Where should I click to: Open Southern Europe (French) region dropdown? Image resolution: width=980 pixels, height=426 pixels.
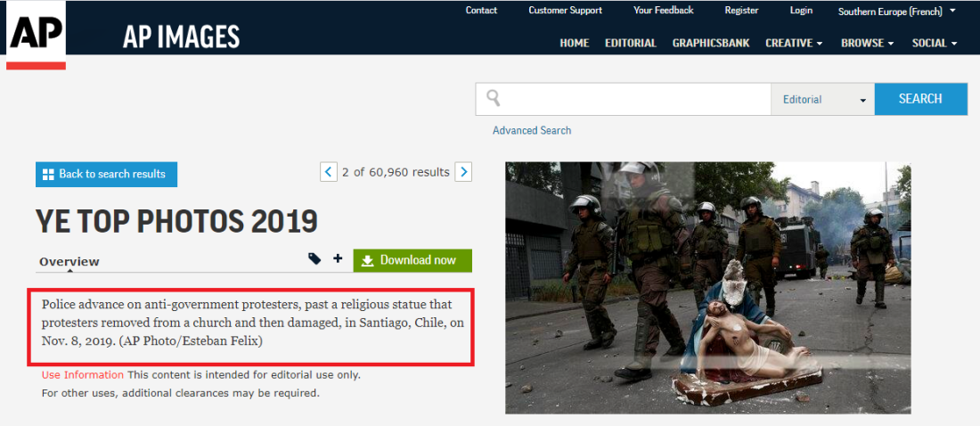click(896, 11)
